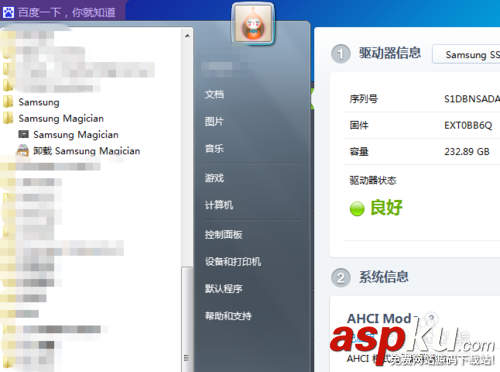Click the 良好 status text
This screenshot has height=372, width=500.
[386, 208]
